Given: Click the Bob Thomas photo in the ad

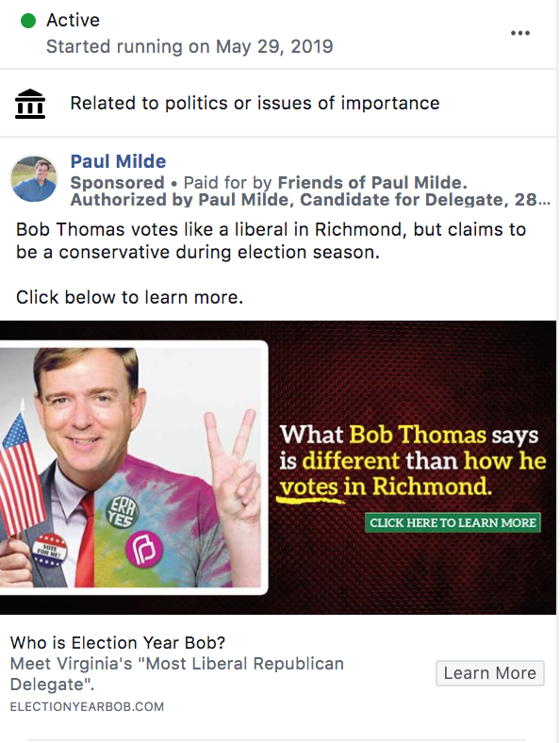Looking at the screenshot, I should (130, 468).
